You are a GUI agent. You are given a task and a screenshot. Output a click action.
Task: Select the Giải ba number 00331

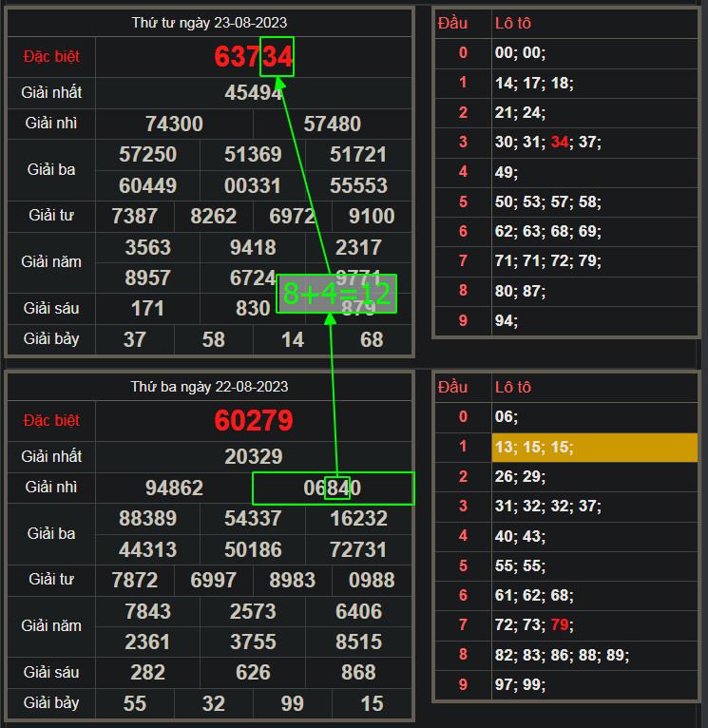[x=253, y=186]
